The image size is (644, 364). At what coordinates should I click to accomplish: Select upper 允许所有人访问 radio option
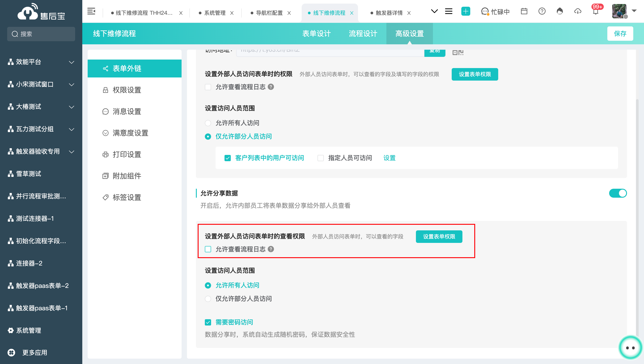(x=208, y=123)
